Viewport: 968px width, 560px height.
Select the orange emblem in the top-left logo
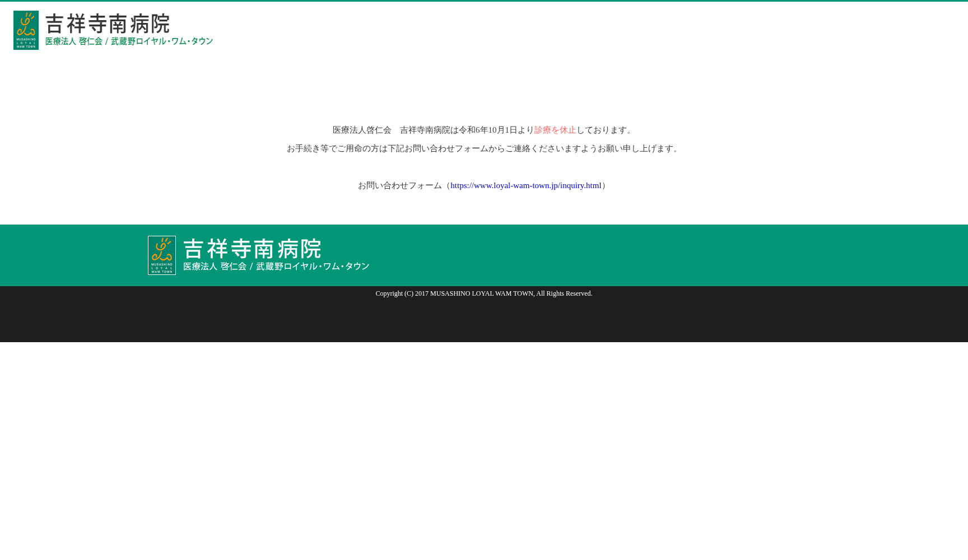[x=26, y=24]
